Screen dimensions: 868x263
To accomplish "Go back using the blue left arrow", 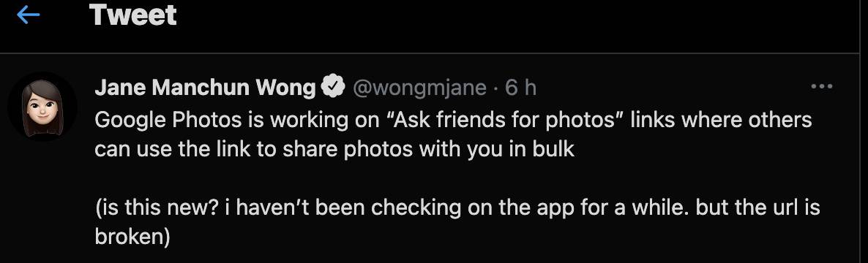I will click(29, 15).
